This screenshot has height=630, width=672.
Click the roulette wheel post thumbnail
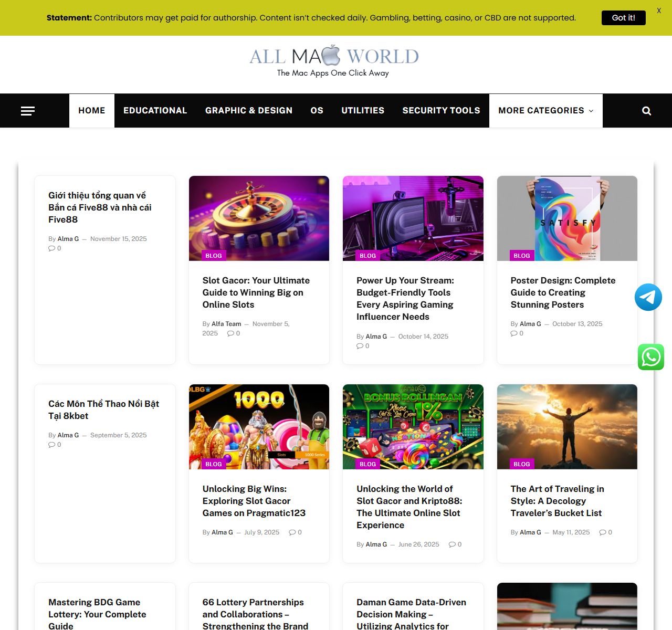pyautogui.click(x=259, y=218)
